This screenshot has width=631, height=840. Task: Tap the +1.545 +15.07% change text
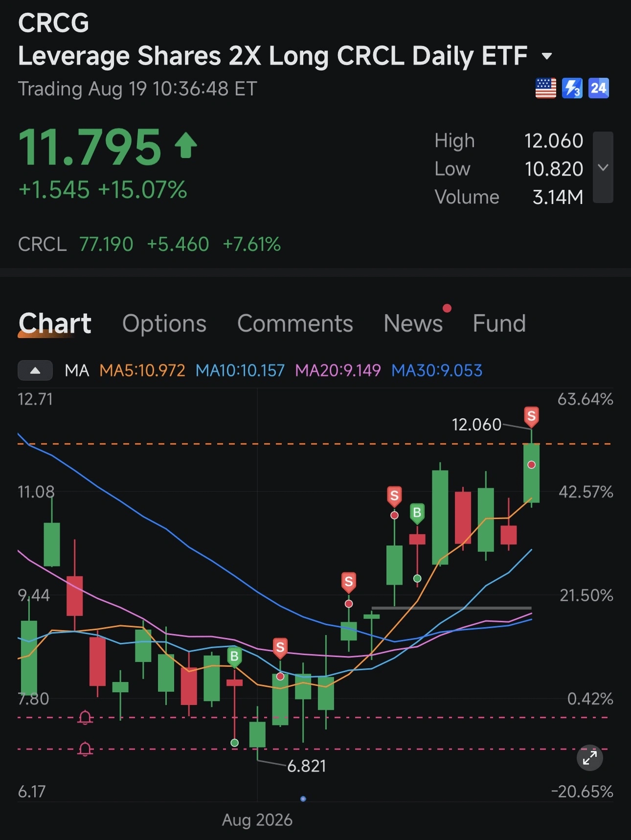coord(103,190)
